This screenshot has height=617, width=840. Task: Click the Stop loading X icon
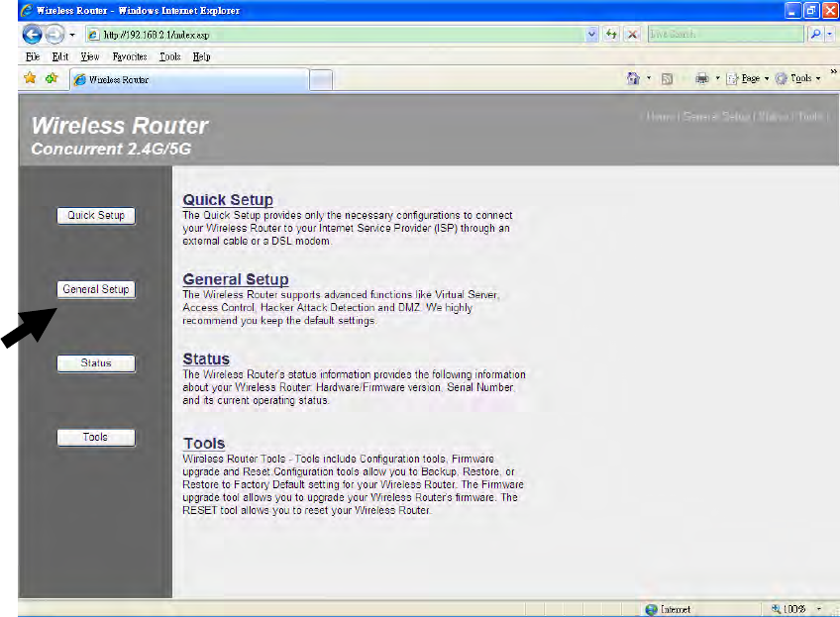pyautogui.click(x=633, y=35)
